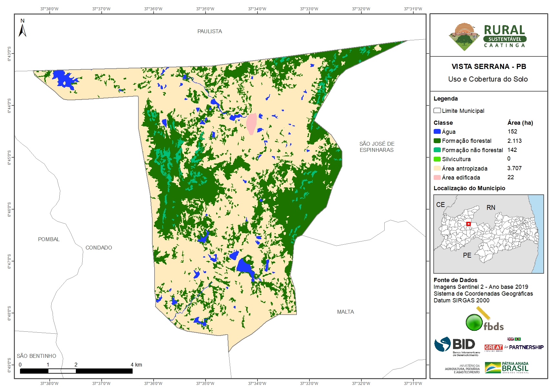Click the Limite Municipal legend symbol
Viewport: 555px width, 392px height.
pyautogui.click(x=437, y=111)
